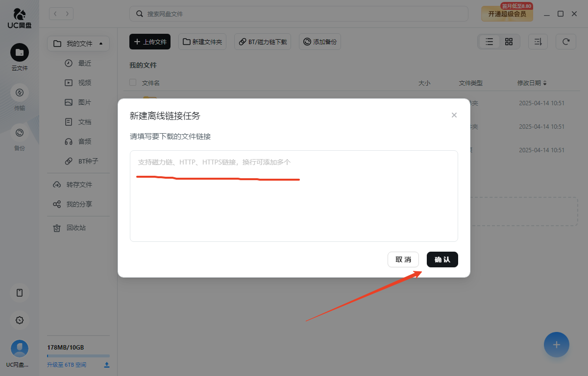Click the phone device icon in sidebar
This screenshot has height=376, width=588.
(x=20, y=293)
